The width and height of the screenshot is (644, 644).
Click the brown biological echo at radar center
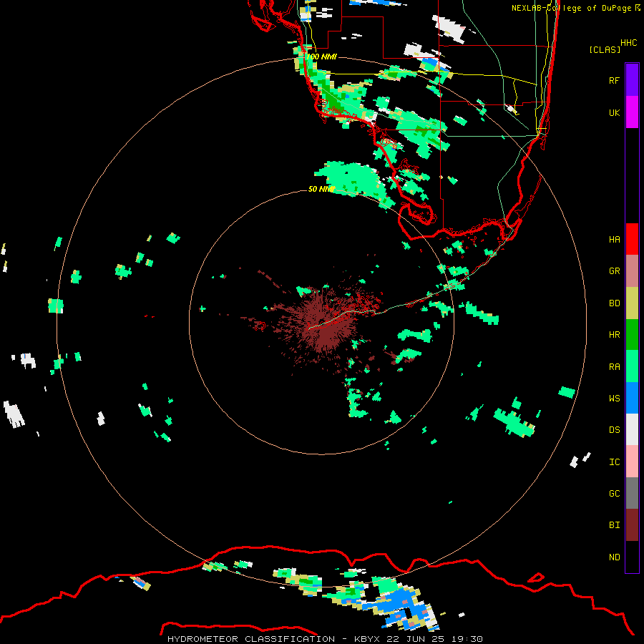pyautogui.click(x=323, y=323)
